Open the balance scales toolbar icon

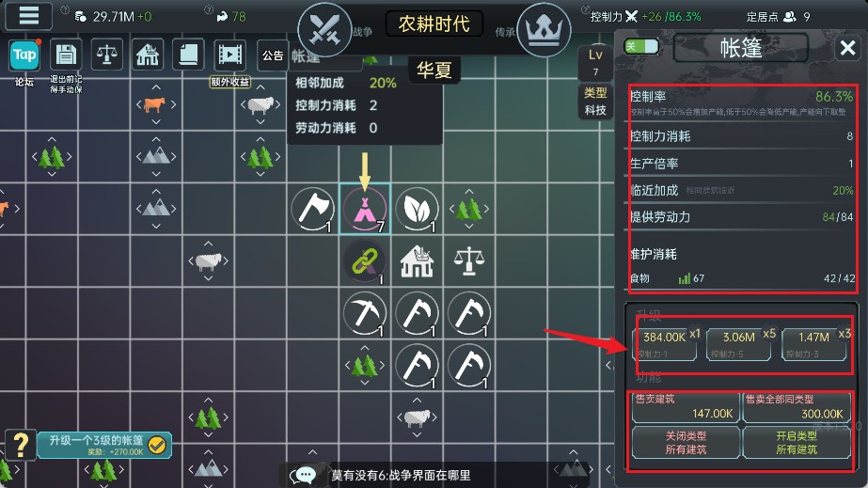[x=107, y=55]
